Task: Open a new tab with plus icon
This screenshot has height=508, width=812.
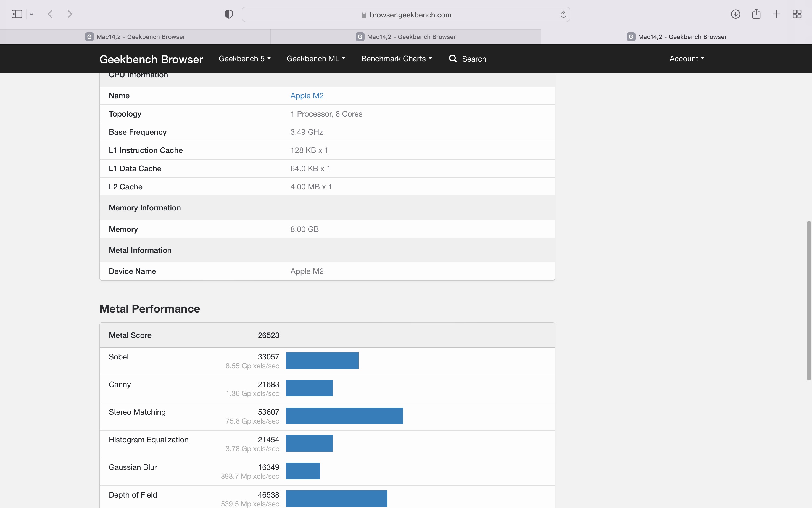Action: (776, 14)
